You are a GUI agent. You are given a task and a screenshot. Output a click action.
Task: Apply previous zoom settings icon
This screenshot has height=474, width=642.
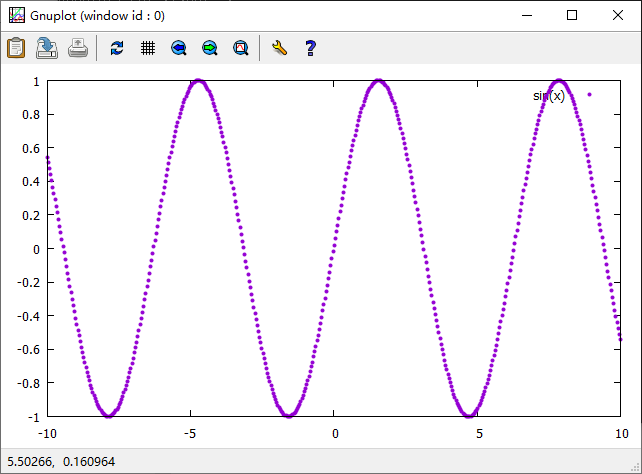pos(179,48)
